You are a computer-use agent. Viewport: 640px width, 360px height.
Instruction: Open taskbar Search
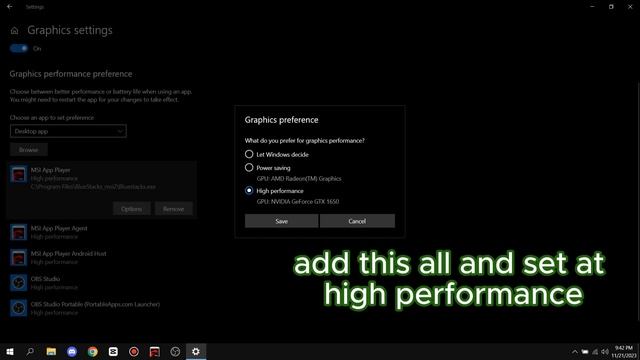(30, 351)
